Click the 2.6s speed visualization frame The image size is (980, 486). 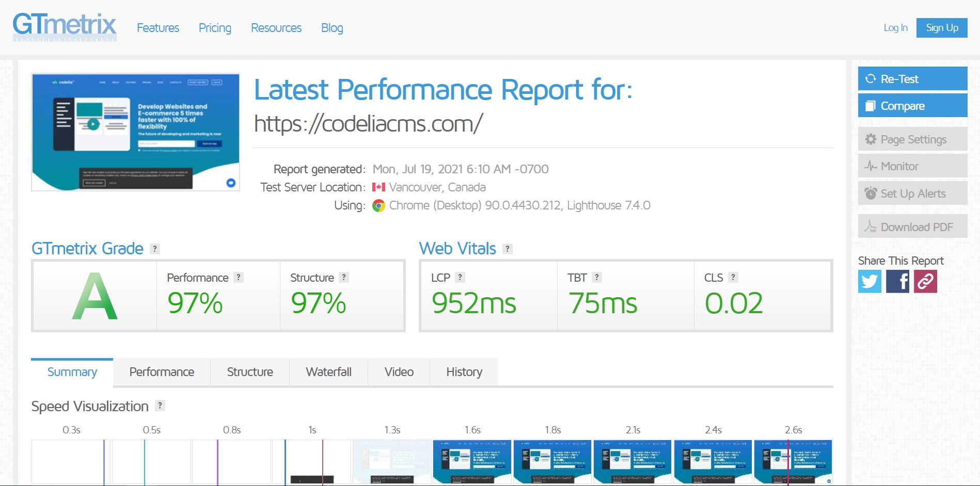pos(794,462)
